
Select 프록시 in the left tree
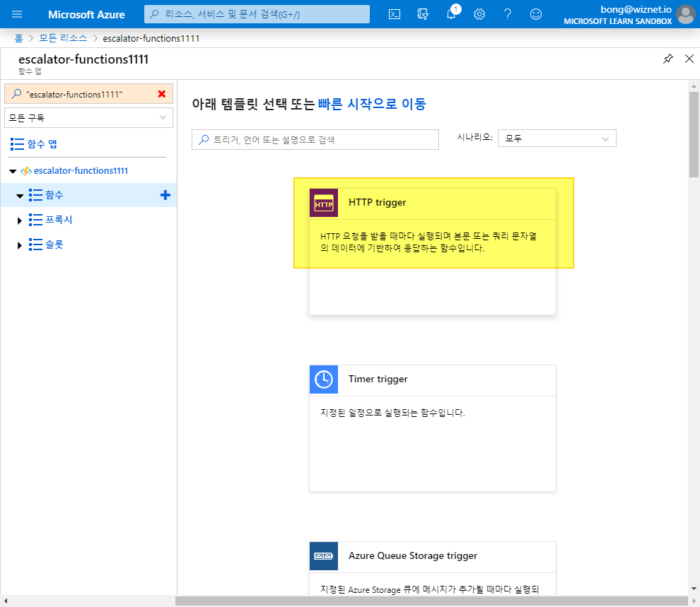pos(59,220)
